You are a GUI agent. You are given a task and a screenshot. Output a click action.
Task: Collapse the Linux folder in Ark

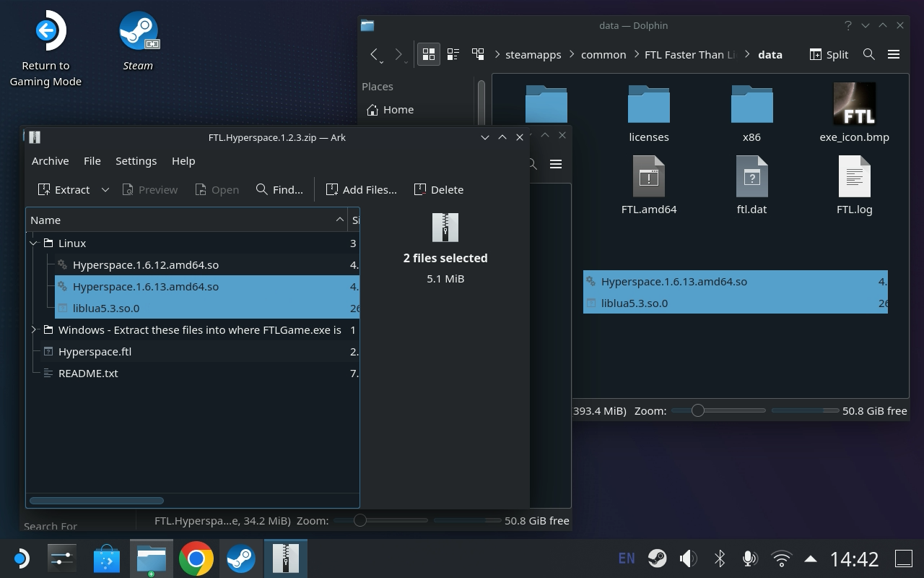[x=34, y=243]
